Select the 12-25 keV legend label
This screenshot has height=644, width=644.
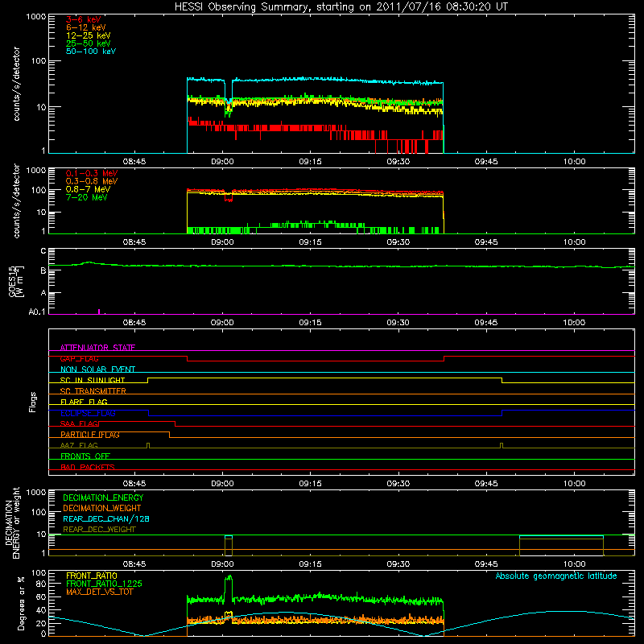89,35
